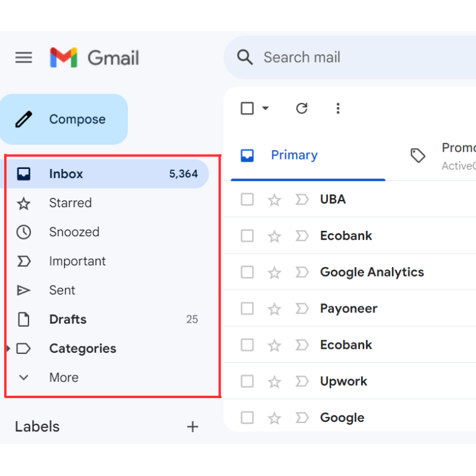Select the Payoneer email checkbox
476x476 pixels.
click(247, 309)
